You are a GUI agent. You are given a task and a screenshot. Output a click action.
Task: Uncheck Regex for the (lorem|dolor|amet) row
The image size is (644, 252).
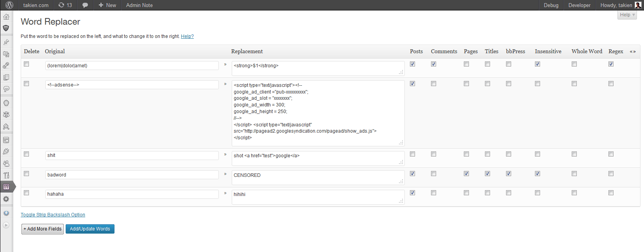point(611,64)
